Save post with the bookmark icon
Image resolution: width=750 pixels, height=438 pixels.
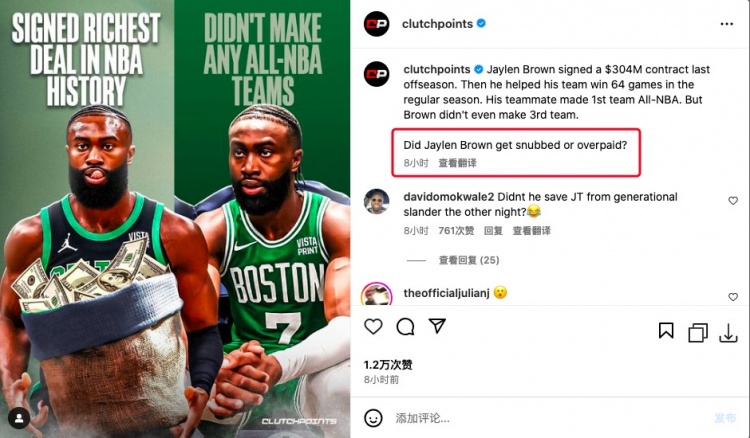pos(666,330)
